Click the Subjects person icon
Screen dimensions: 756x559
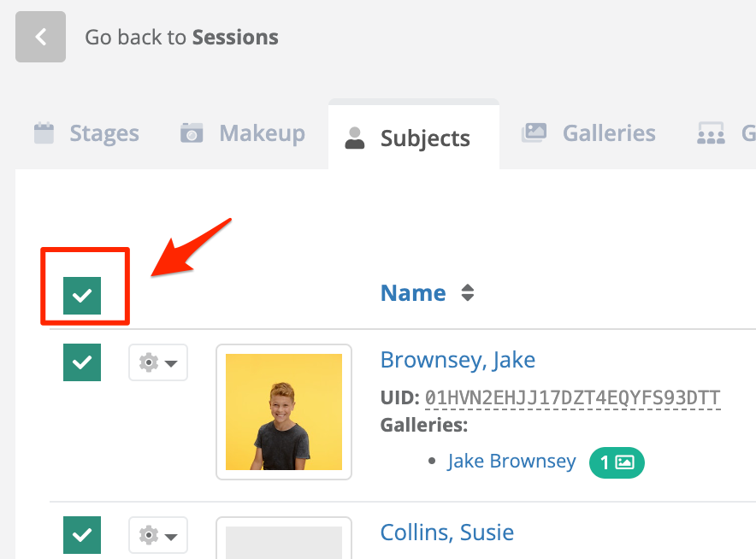coord(355,138)
